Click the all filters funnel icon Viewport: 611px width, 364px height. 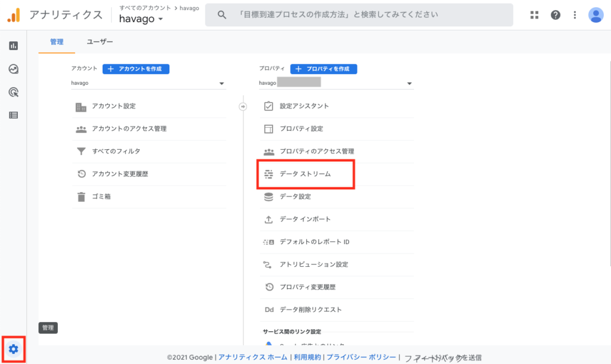click(81, 152)
